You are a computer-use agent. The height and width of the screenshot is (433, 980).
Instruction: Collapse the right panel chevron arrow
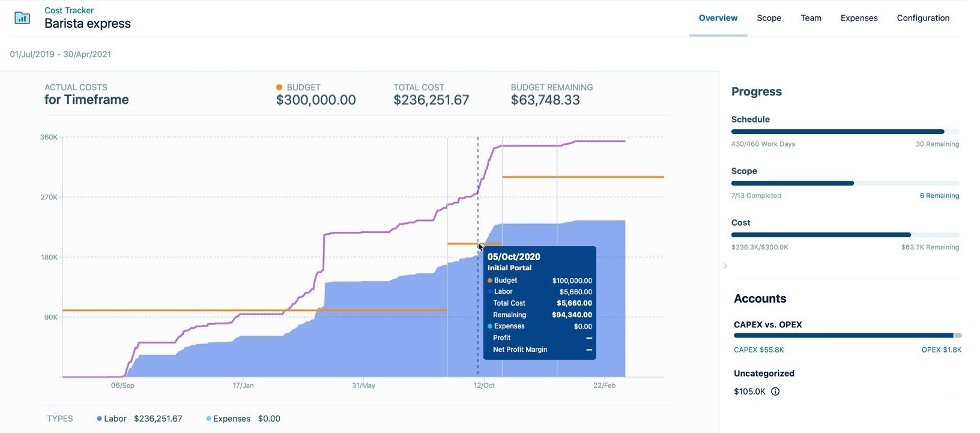tap(725, 266)
